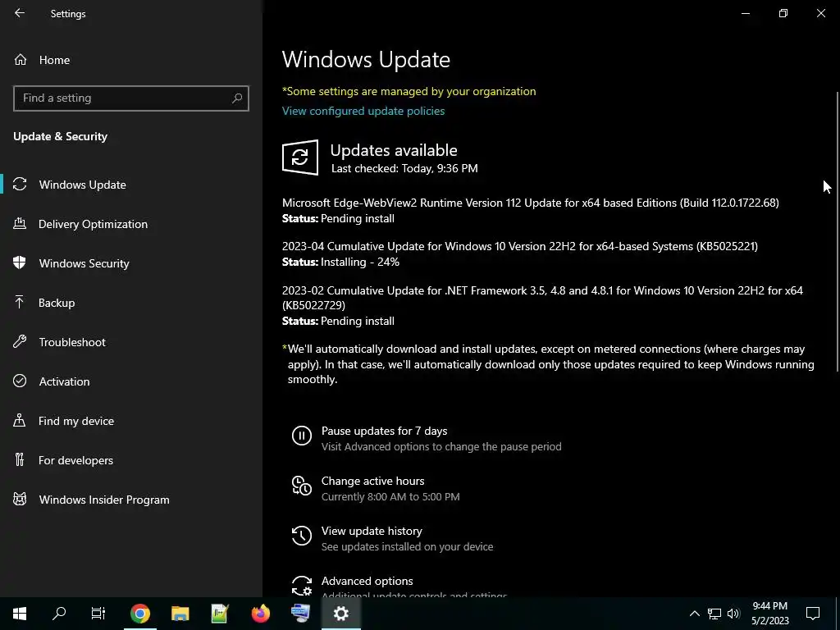
Task: Click the network icon in system tray
Action: [714, 614]
